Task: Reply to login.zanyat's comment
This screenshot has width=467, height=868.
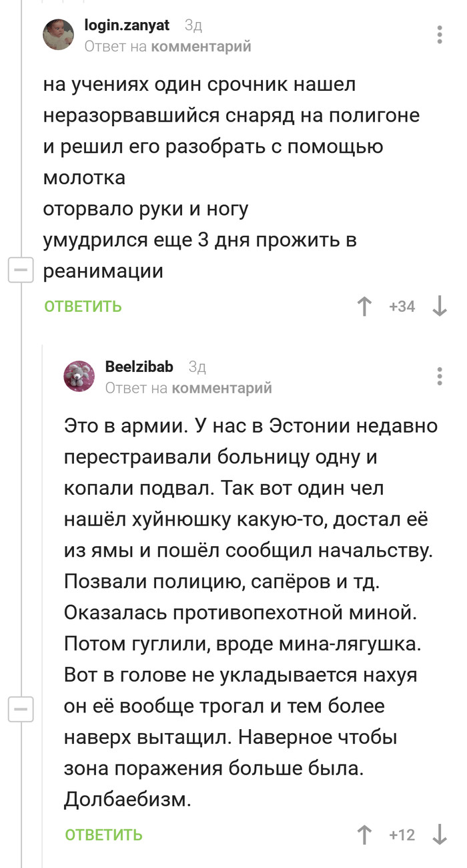Action: 83,306
